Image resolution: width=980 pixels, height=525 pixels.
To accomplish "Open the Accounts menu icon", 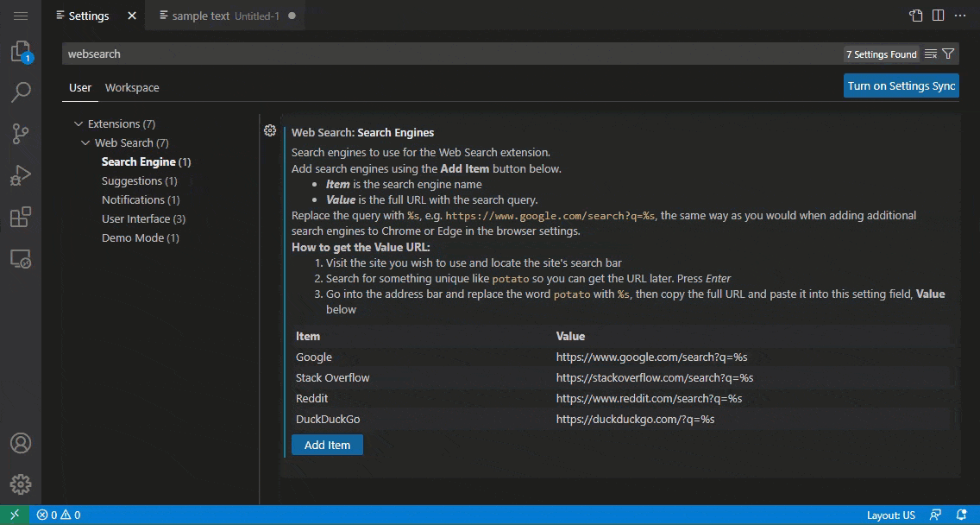I will (21, 443).
